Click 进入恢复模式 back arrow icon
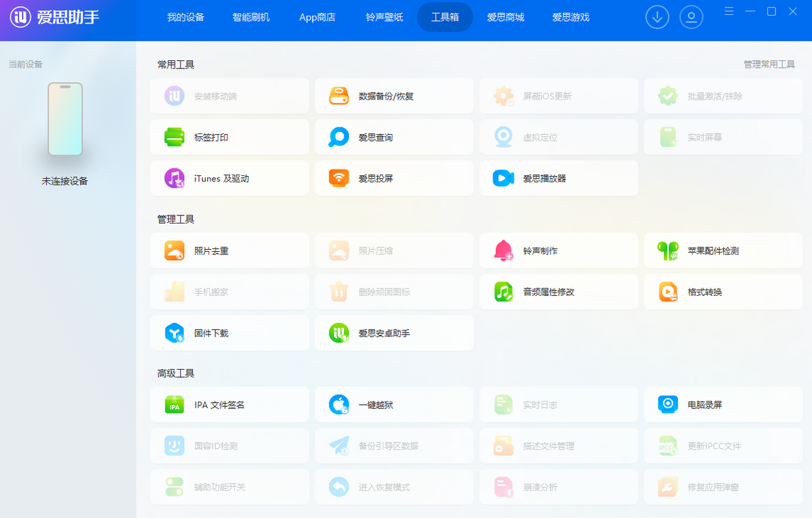 tap(339, 487)
